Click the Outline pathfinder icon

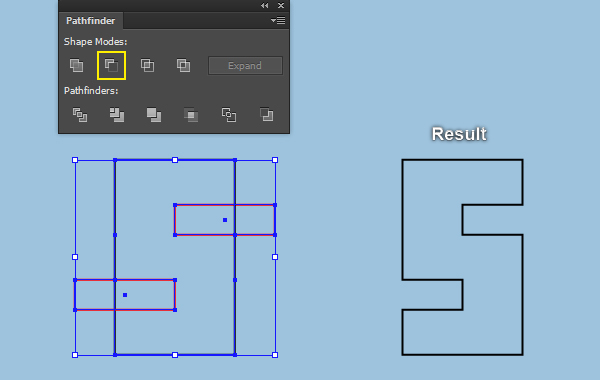tap(229, 115)
